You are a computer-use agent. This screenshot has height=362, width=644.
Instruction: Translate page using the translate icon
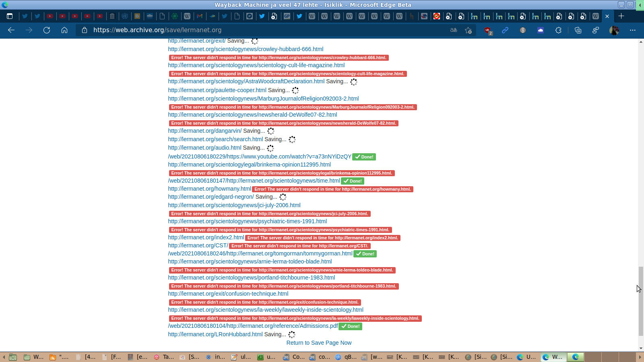coord(454,30)
